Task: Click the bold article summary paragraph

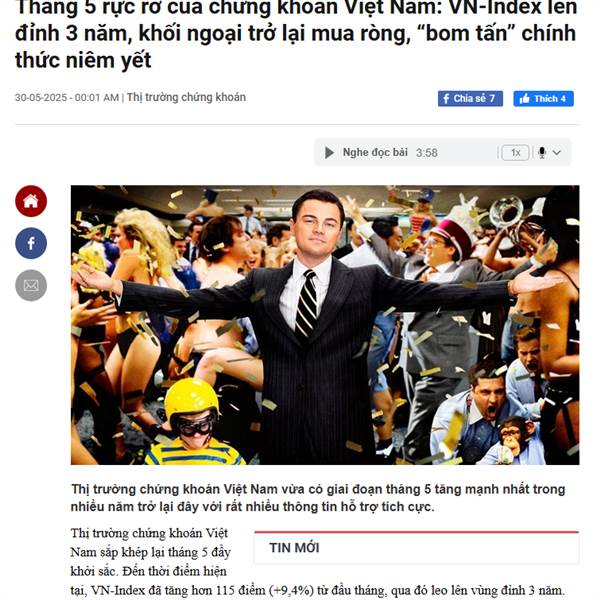Action: click(x=318, y=498)
